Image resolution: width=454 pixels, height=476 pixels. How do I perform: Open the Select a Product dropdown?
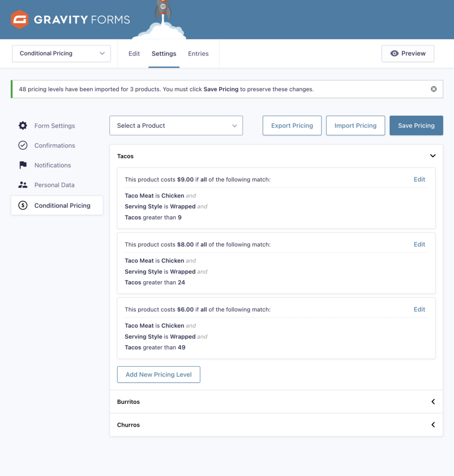pos(176,126)
